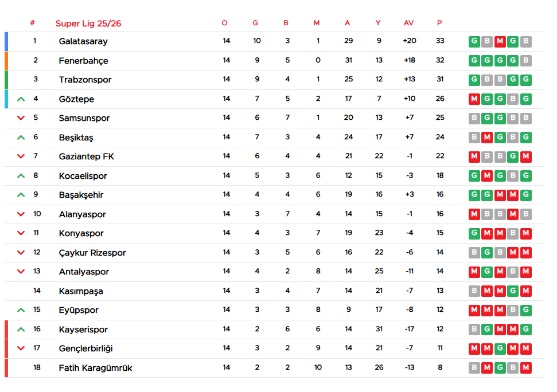The height and width of the screenshot is (392, 557).
Task: Click the Super Lig 25/26 title
Action: tap(88, 23)
